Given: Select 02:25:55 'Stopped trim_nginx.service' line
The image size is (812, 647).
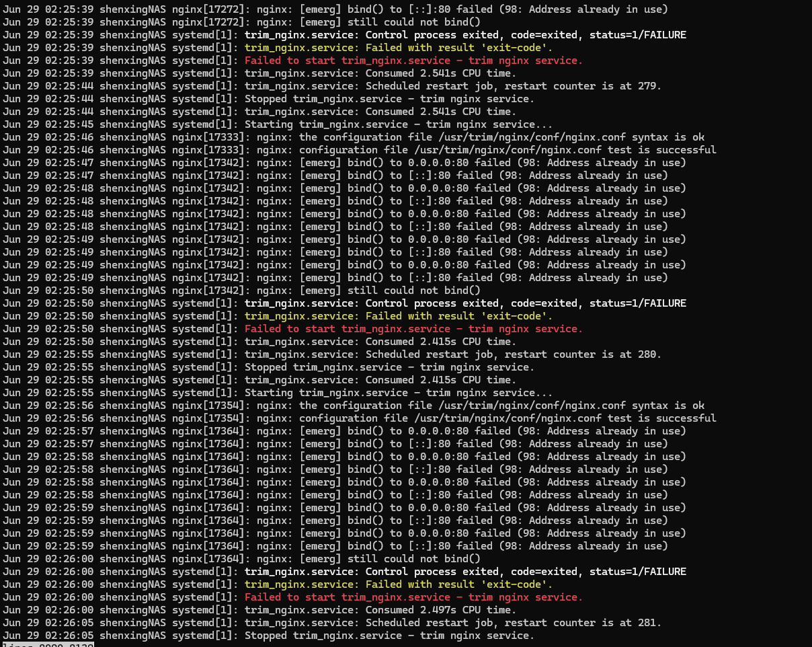Looking at the screenshot, I should point(269,367).
